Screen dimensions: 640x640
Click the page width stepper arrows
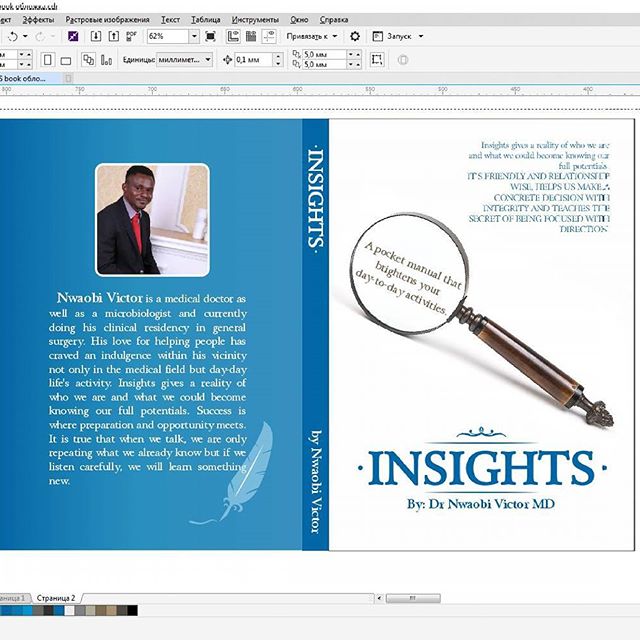25,54
